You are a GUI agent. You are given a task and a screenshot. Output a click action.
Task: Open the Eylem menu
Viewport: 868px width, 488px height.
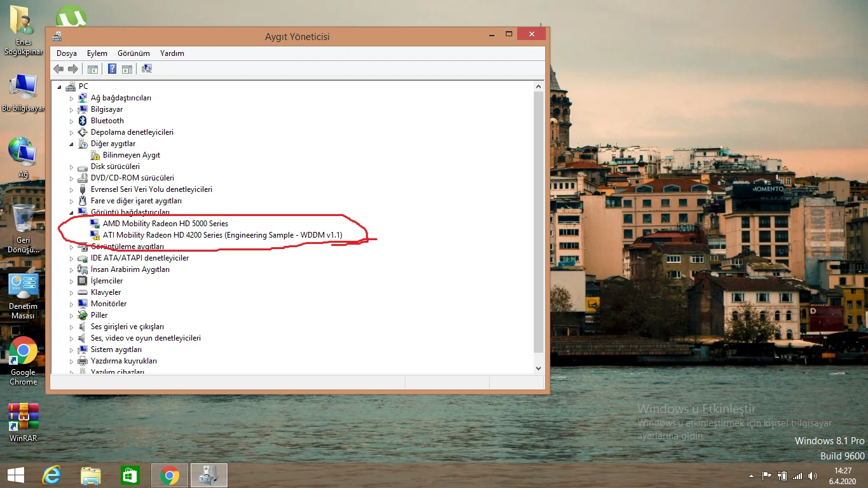pos(97,53)
